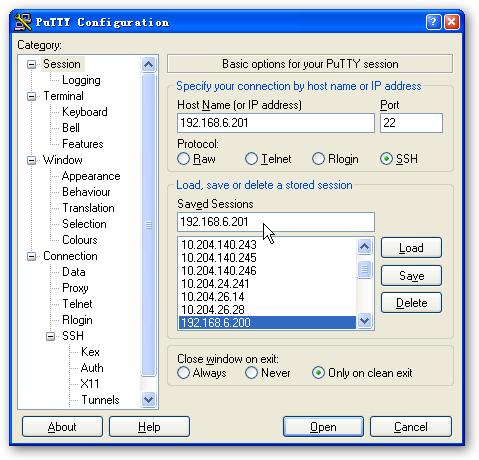Viewport: 479px width, 460px height.
Task: Select the Raw protocol radio button
Action: pos(183,159)
